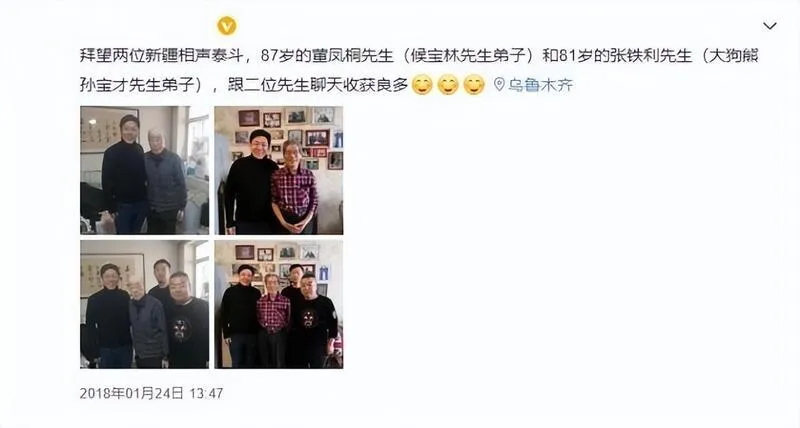Open the 乌鲁木齐 location link
Image resolution: width=800 pixels, height=428 pixels.
[540, 85]
